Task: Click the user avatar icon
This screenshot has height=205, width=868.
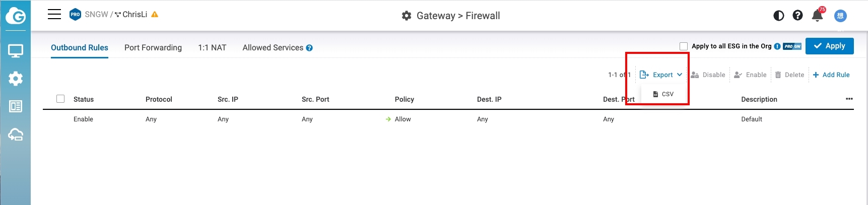Action: [840, 16]
